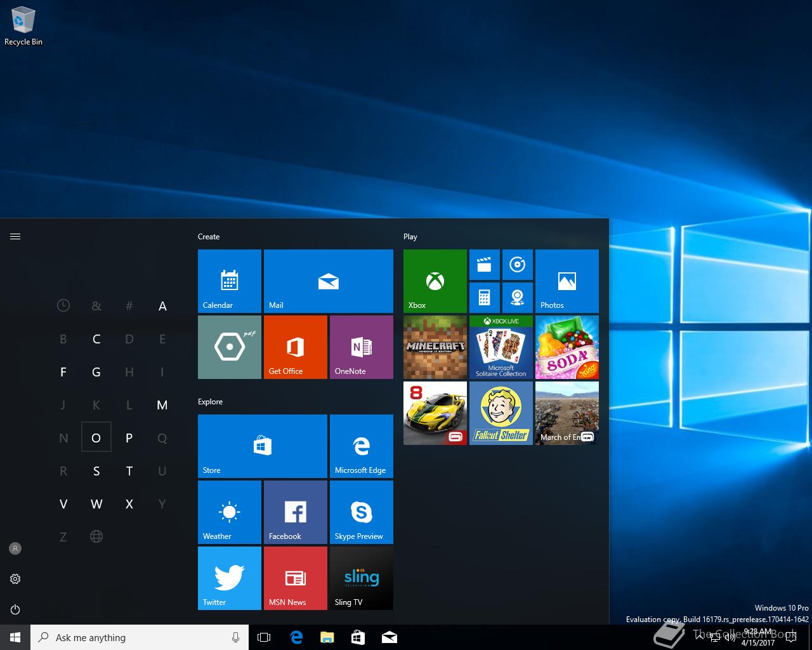Open the Groove Music small tile
Viewport: 812px width, 650px height.
tap(518, 265)
